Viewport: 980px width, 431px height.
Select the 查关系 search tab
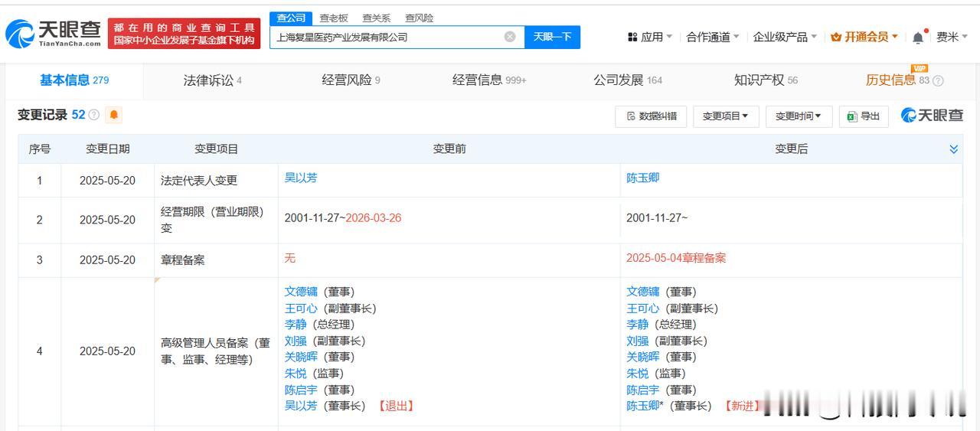tap(376, 18)
